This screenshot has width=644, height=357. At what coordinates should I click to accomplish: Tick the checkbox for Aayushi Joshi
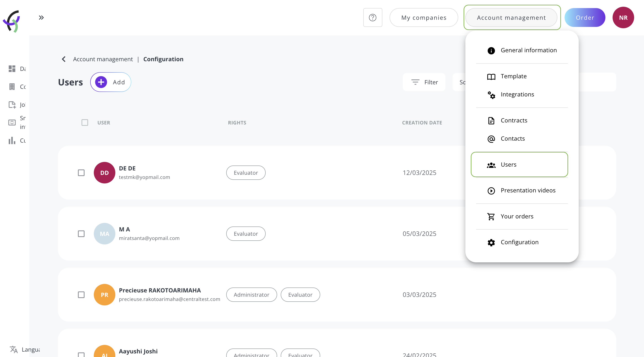pyautogui.click(x=81, y=354)
